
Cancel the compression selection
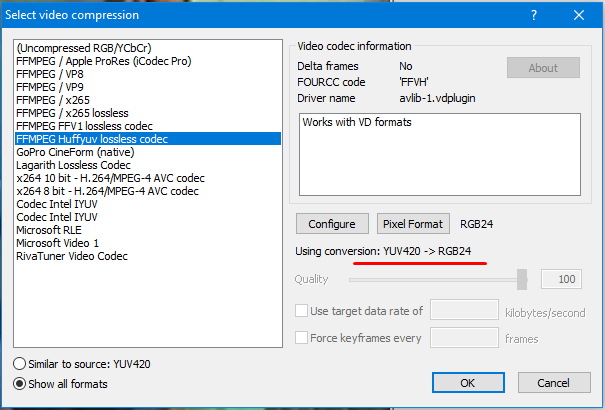coord(551,383)
